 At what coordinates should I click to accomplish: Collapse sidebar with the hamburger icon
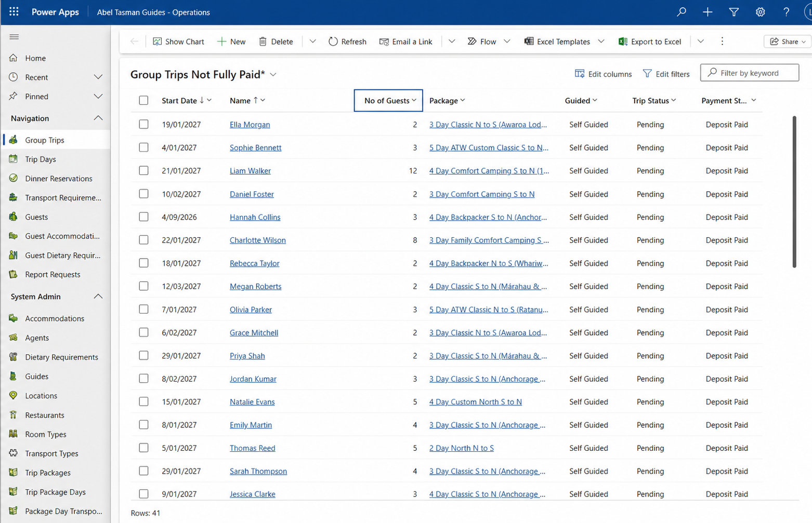coord(14,37)
